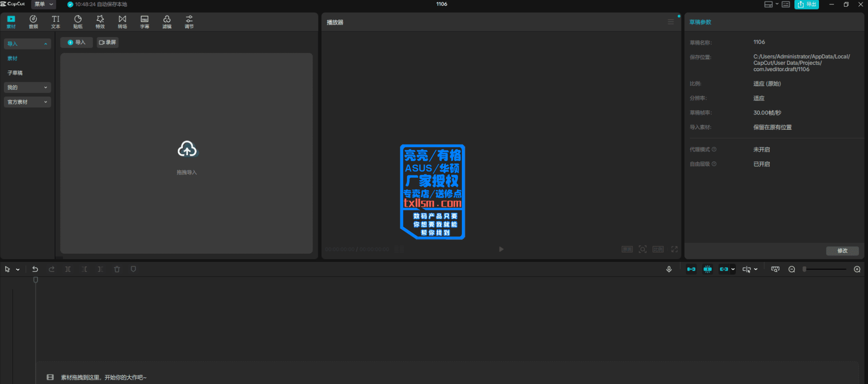Click the undo icon
The height and width of the screenshot is (384, 868).
click(x=35, y=269)
